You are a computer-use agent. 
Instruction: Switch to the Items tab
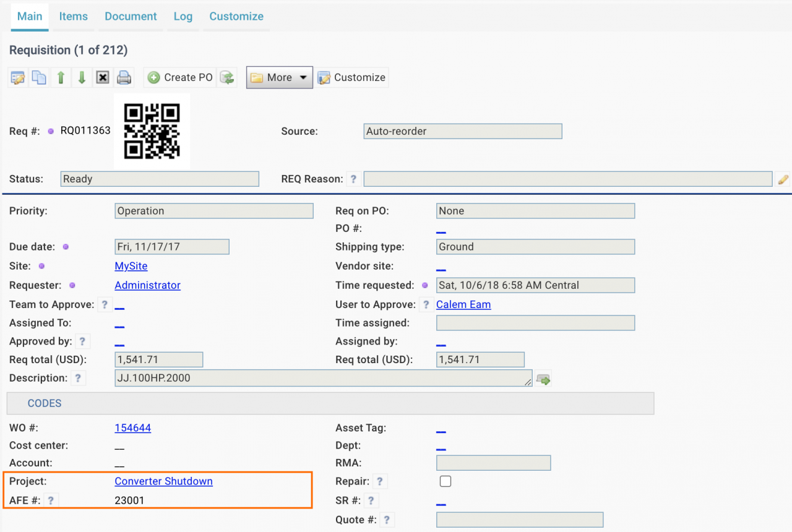pos(74,16)
